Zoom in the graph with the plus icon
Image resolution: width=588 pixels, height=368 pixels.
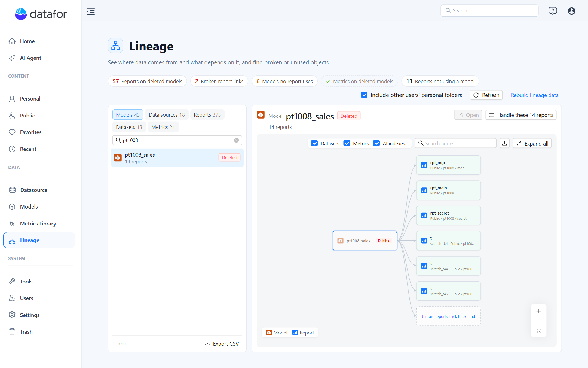(x=538, y=311)
